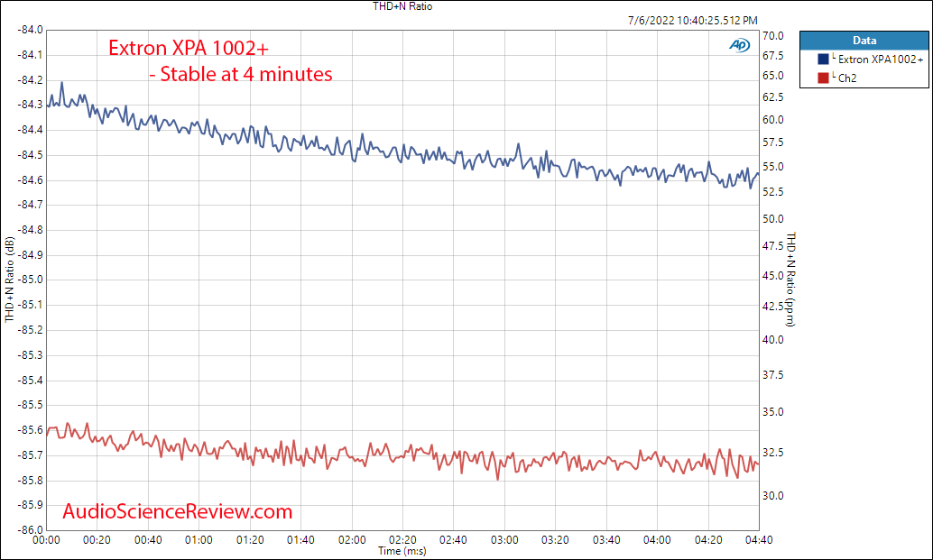Click the 03:00 time axis label
The image size is (933, 560).
504,540
